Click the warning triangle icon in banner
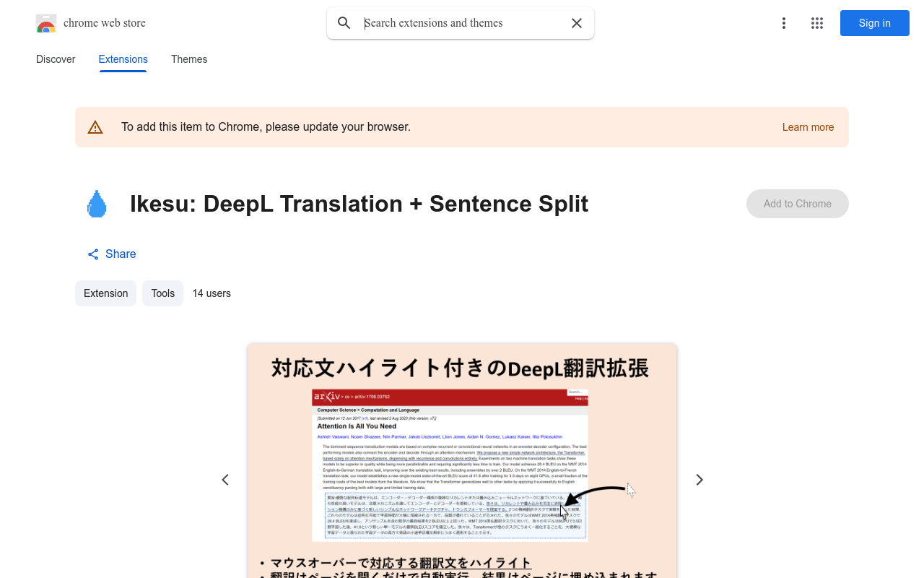This screenshot has width=924, height=578. coord(95,127)
